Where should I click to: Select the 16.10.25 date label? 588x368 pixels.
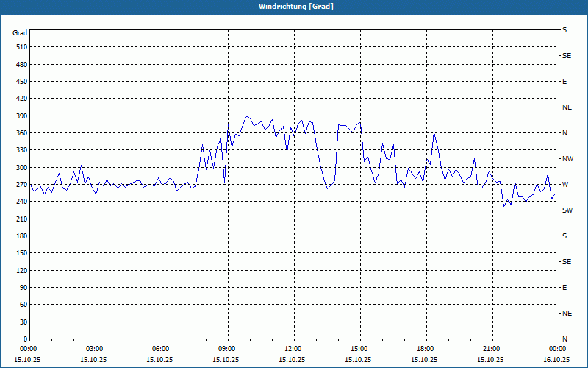[x=556, y=360]
